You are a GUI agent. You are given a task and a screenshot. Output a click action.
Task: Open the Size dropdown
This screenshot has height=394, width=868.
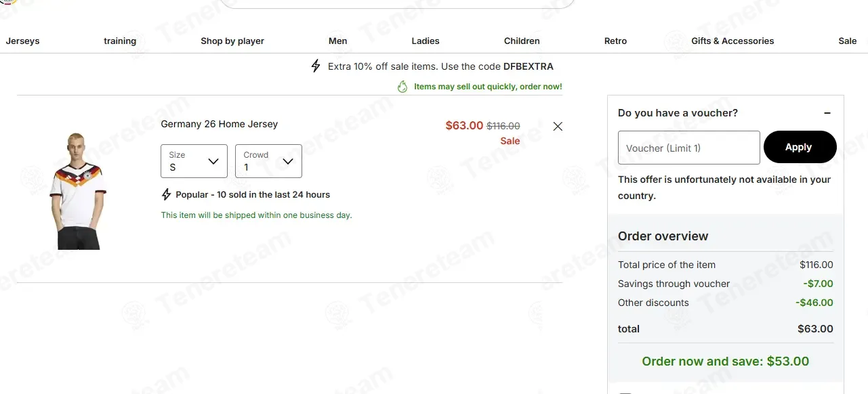tap(194, 161)
